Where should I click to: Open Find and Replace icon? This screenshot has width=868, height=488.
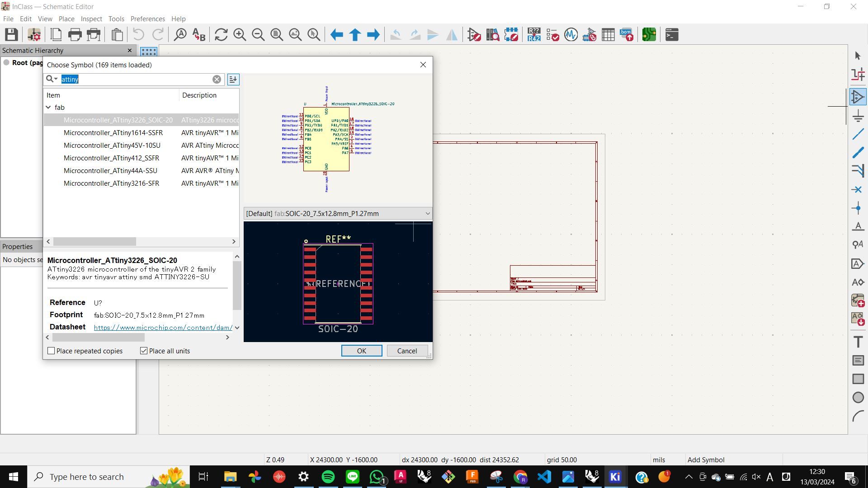199,34
